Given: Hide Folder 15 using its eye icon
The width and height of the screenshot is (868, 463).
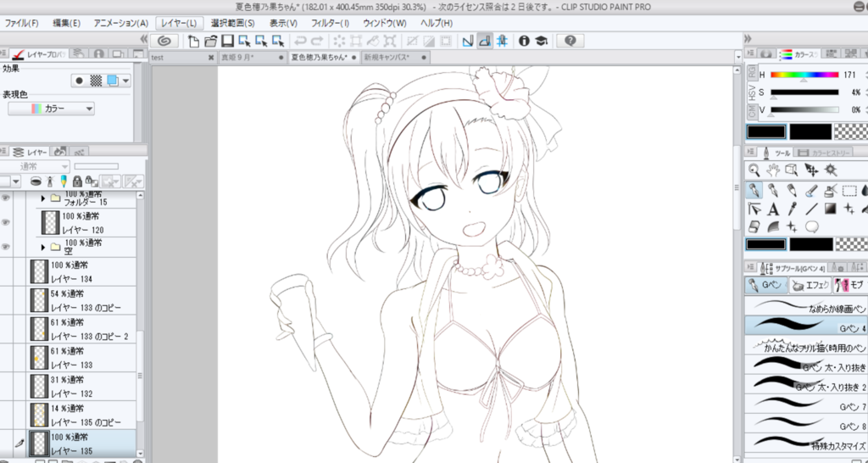Looking at the screenshot, I should [x=6, y=198].
